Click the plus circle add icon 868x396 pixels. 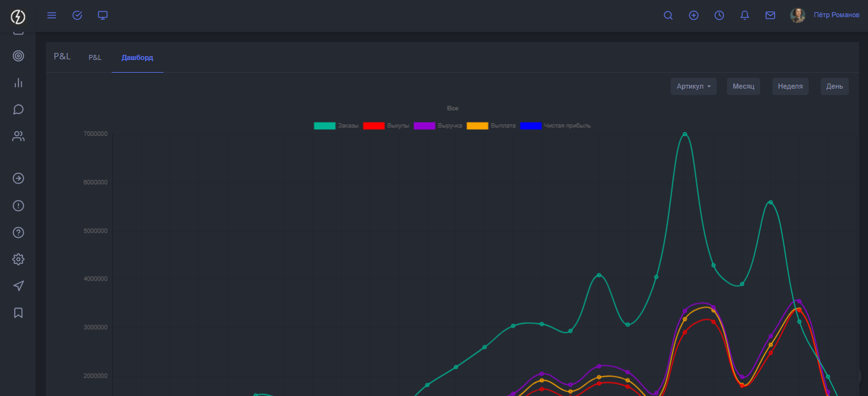pos(694,15)
